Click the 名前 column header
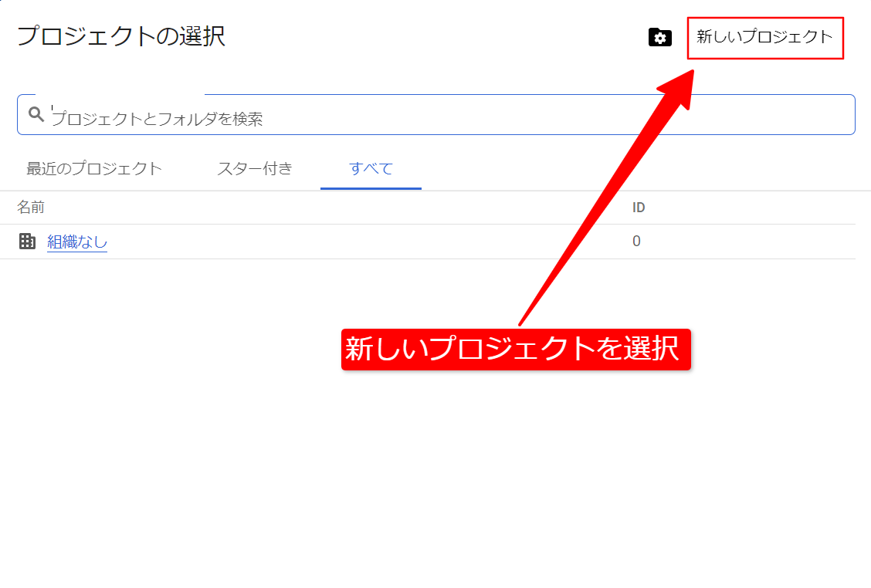 [x=31, y=208]
